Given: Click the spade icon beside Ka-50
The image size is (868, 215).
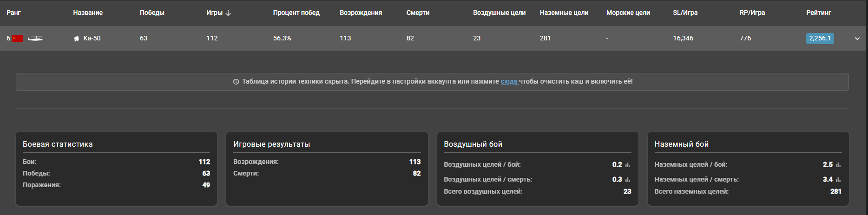Looking at the screenshot, I should click(76, 39).
